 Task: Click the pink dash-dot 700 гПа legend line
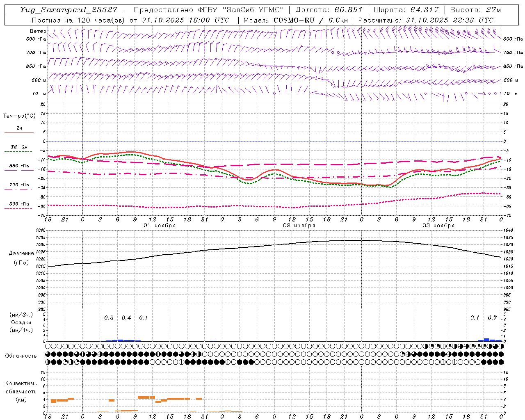(x=18, y=189)
